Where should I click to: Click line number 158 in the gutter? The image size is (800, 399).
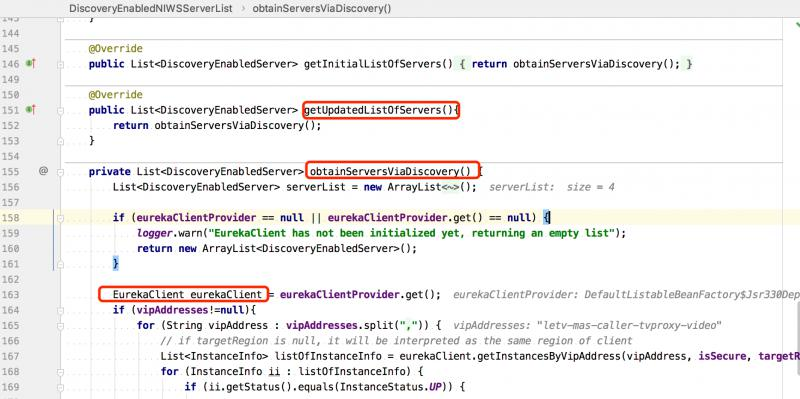[10, 218]
